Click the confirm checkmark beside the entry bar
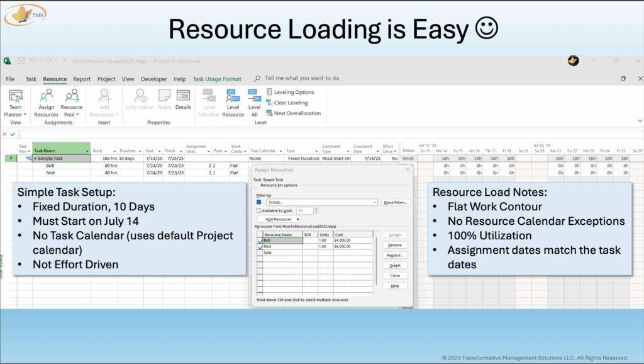The width and height of the screenshot is (644, 364). (13, 134)
